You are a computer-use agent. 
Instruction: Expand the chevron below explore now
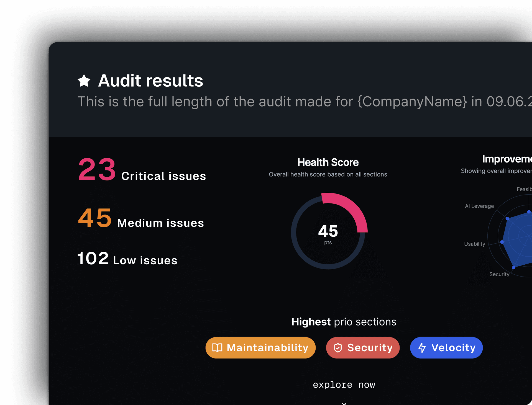tap(344, 403)
